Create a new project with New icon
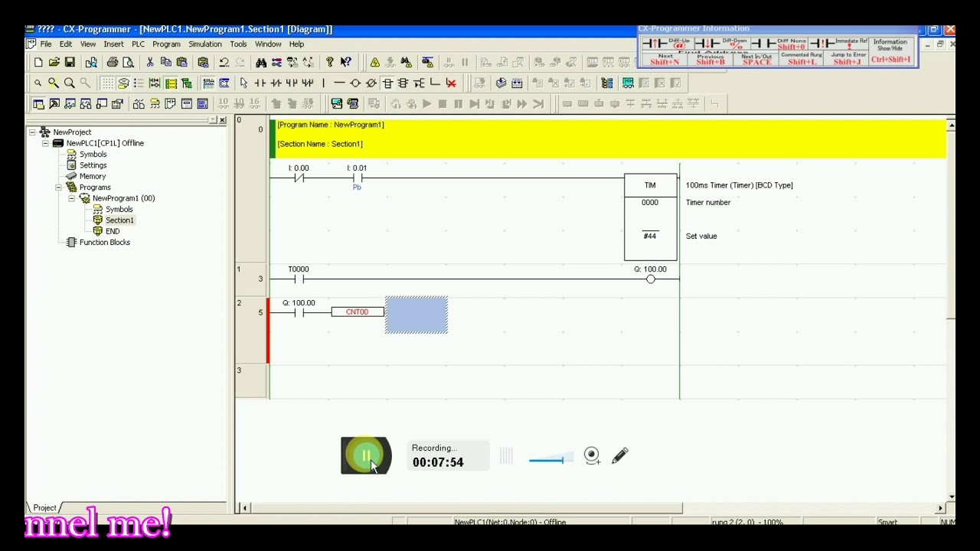 (x=38, y=62)
